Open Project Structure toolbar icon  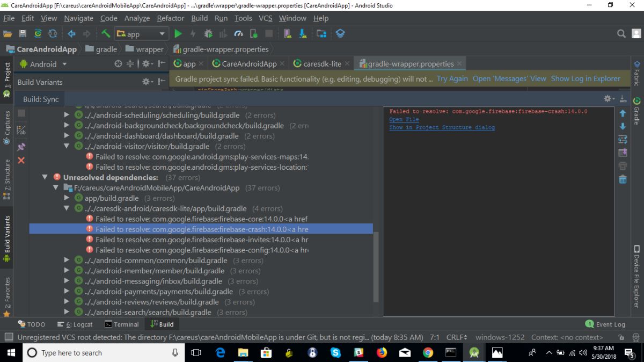point(321,33)
